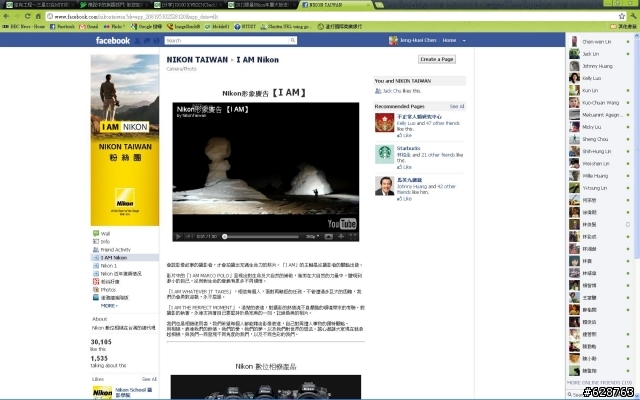Click the search magnifier icon in Facebook
The height and width of the screenshot is (400, 640).
pos(293,40)
